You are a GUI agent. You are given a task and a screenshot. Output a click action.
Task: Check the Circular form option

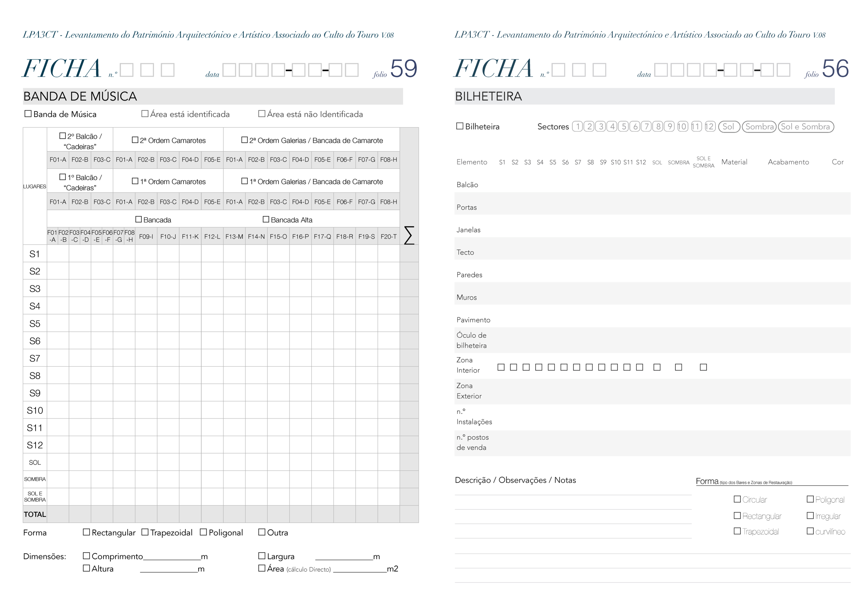click(737, 499)
